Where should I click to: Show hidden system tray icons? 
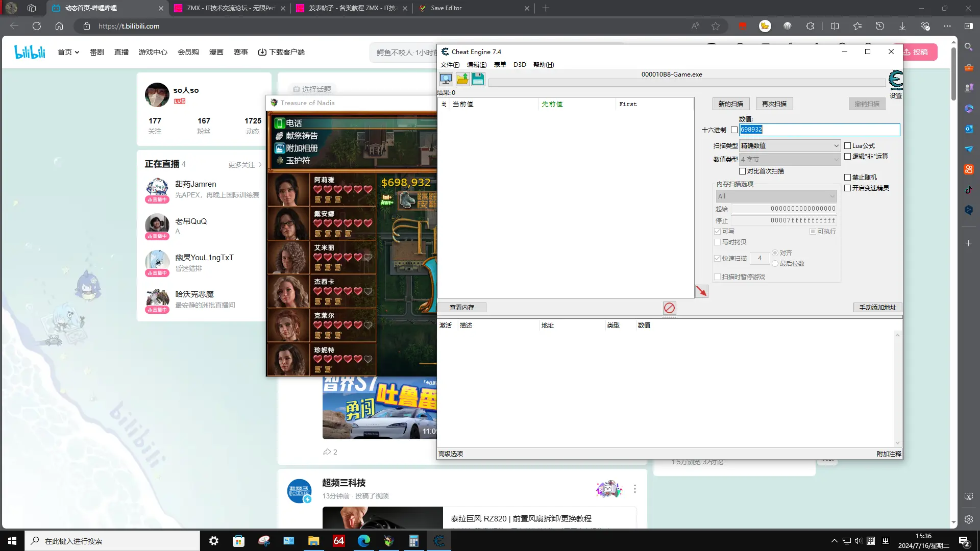click(x=834, y=541)
